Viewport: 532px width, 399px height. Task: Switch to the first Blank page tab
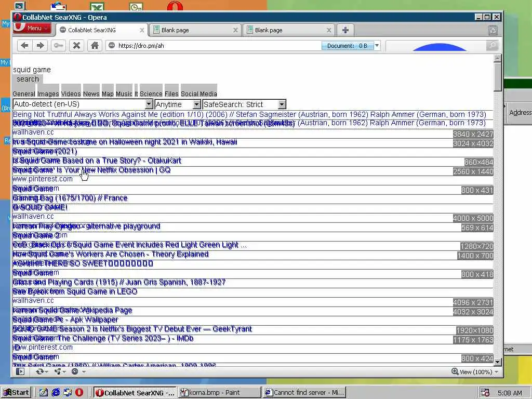click(195, 30)
